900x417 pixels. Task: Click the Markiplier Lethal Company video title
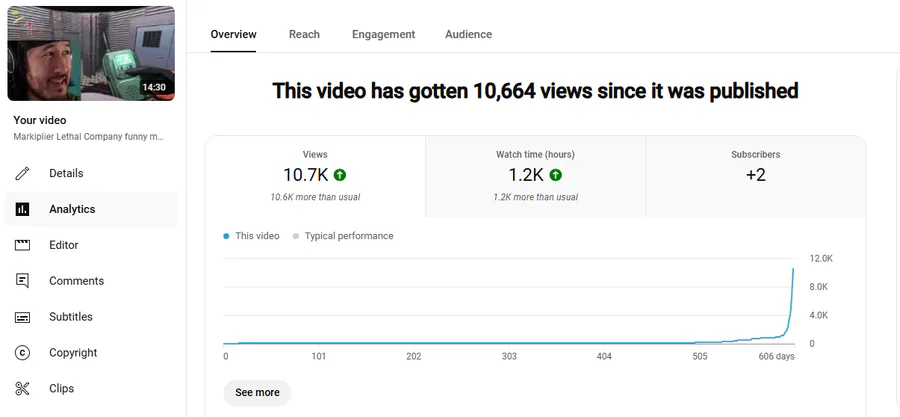click(89, 137)
